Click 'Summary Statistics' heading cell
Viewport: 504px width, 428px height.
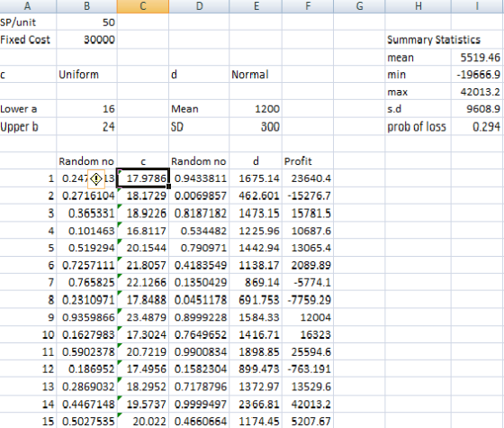pos(434,40)
